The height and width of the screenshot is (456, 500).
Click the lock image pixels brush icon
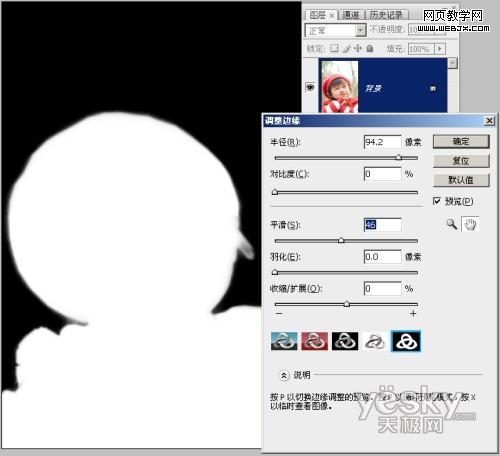(347, 49)
